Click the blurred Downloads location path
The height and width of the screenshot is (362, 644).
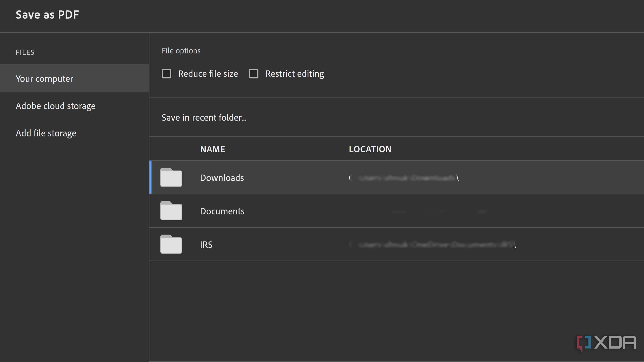(x=404, y=178)
